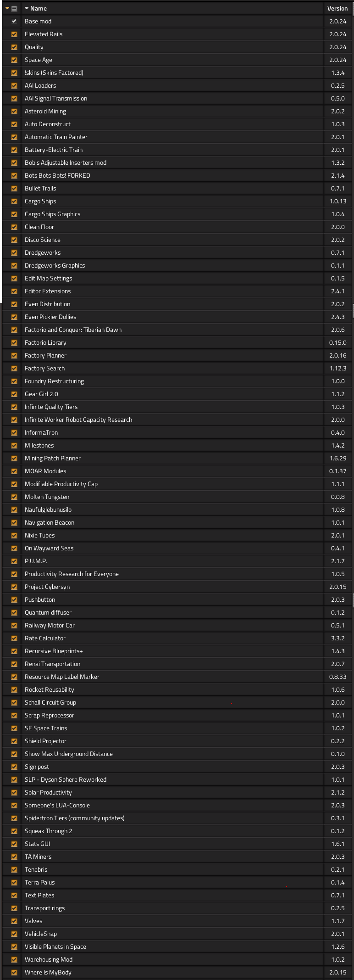Open the Nixie Tubes mod name
Viewport: 354px width, 980px height.
tap(40, 535)
